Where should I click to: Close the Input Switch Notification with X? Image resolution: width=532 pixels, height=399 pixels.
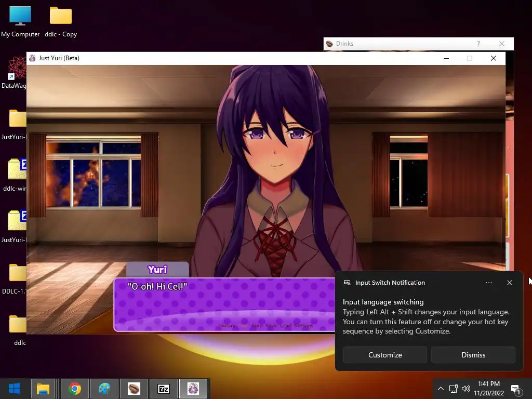[x=509, y=283]
